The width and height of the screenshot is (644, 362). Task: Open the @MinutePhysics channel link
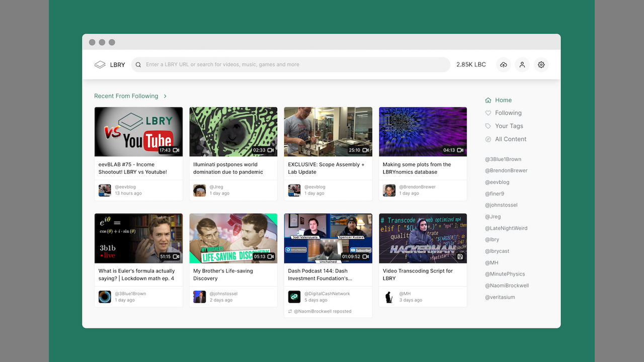(x=505, y=274)
